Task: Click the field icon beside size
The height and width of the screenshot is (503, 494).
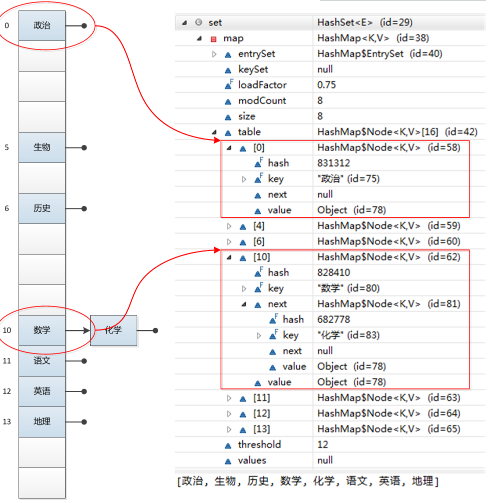Action: 228,117
